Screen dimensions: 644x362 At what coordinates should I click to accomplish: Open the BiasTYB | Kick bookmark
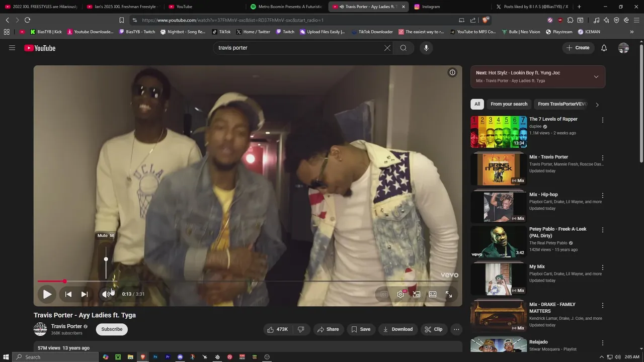[46, 32]
